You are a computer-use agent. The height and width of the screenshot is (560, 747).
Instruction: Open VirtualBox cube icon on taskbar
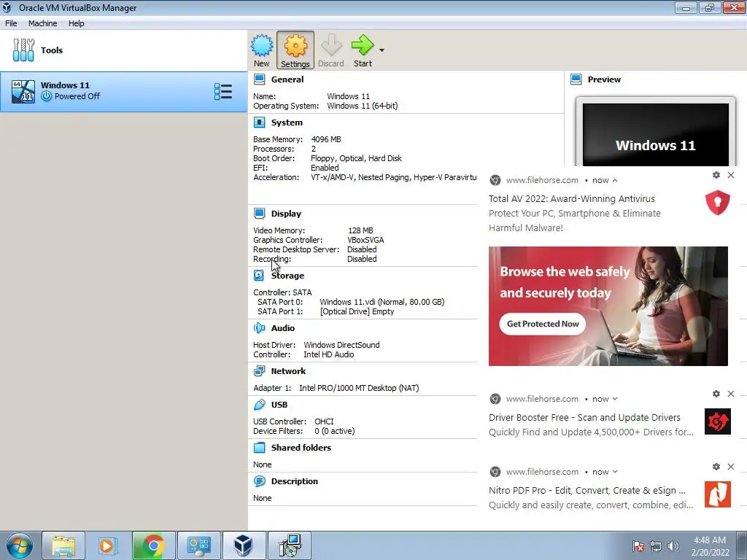(244, 545)
